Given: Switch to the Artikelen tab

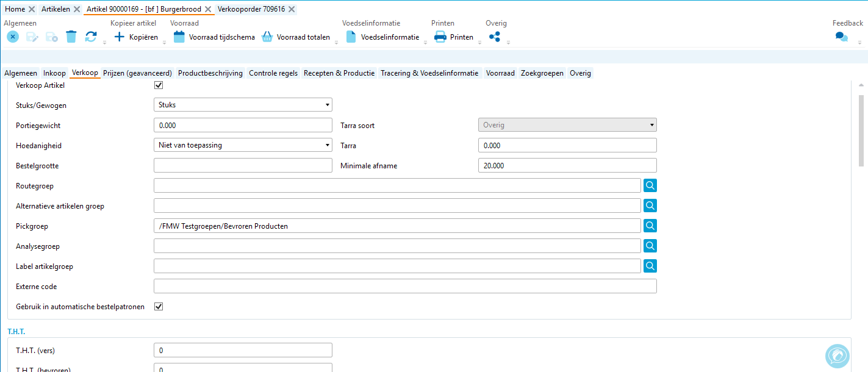Looking at the screenshot, I should (x=56, y=9).
